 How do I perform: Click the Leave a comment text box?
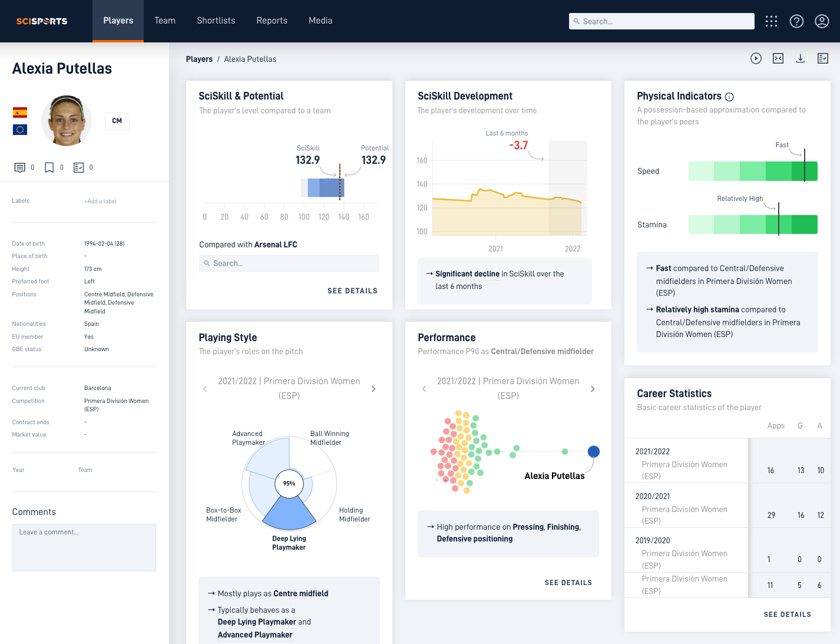point(84,547)
